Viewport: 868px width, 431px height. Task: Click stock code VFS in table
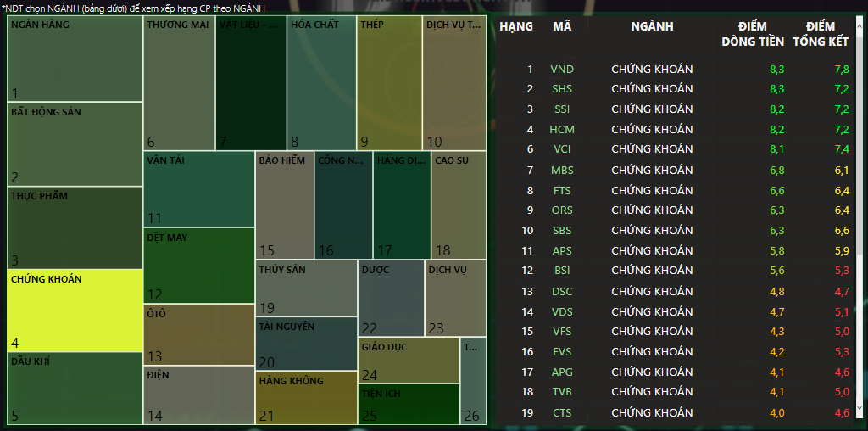pos(562,331)
